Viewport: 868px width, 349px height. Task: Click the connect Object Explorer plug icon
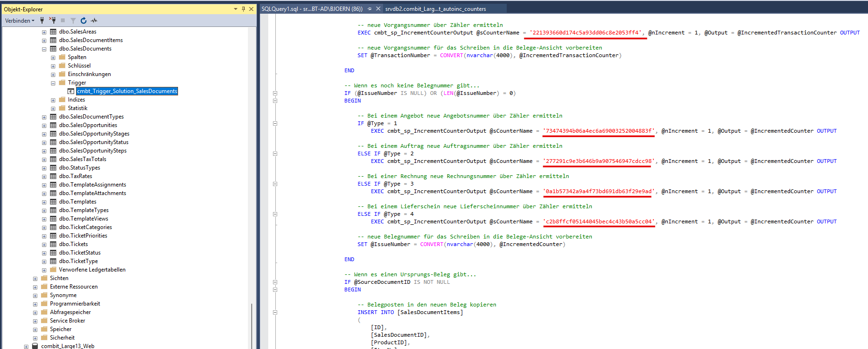coord(42,20)
